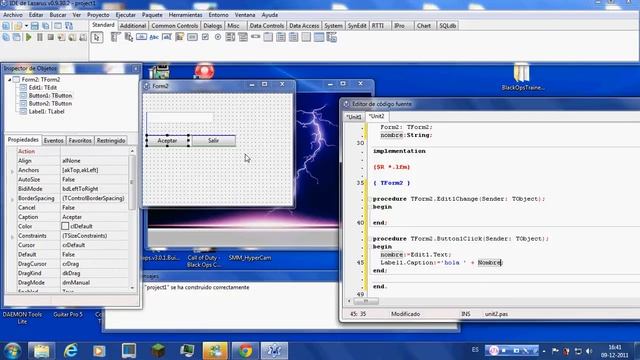The height and width of the screenshot is (360, 640).
Task: Click the Run (green play) toolbar icon
Action: [28, 37]
